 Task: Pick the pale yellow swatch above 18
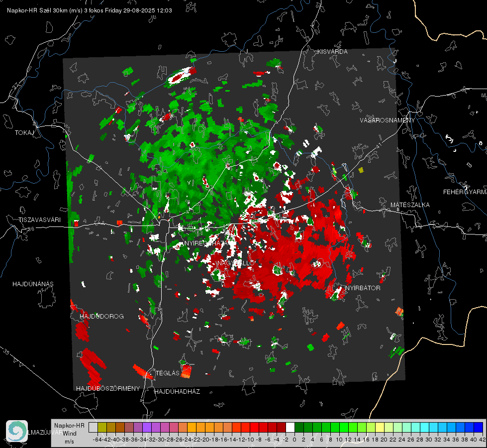coord(380,427)
